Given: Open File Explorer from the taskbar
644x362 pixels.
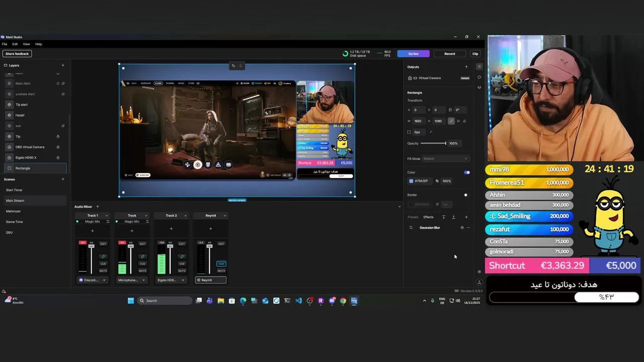Looking at the screenshot, I should click(x=220, y=301).
